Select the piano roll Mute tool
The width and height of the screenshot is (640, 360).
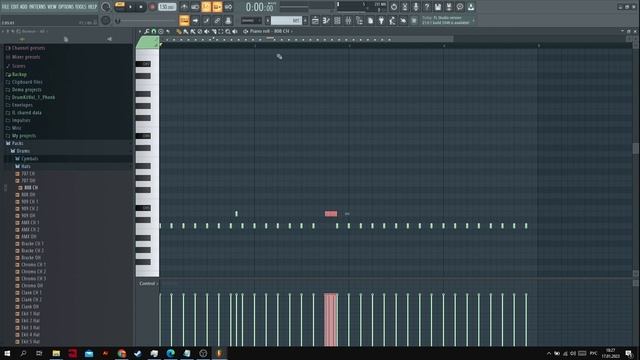207,31
